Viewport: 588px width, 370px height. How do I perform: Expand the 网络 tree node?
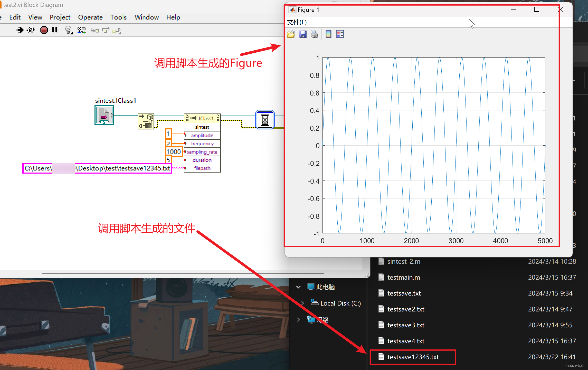(x=298, y=320)
